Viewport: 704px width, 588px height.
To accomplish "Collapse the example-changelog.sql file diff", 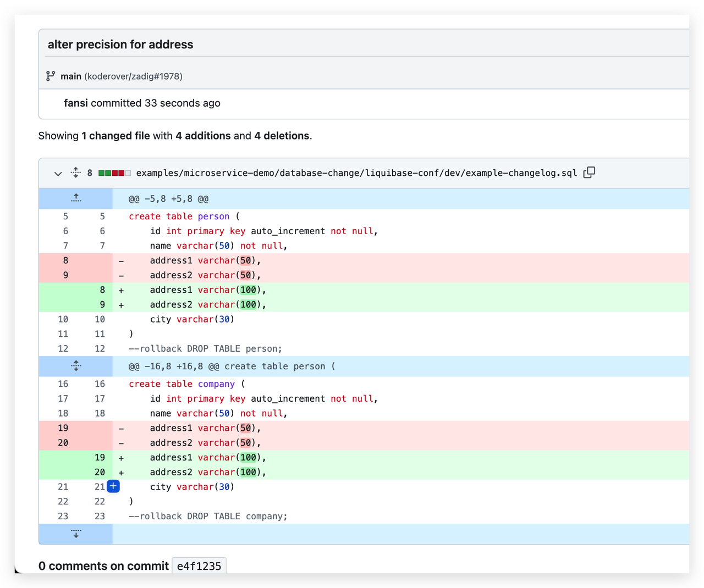I will tap(58, 174).
